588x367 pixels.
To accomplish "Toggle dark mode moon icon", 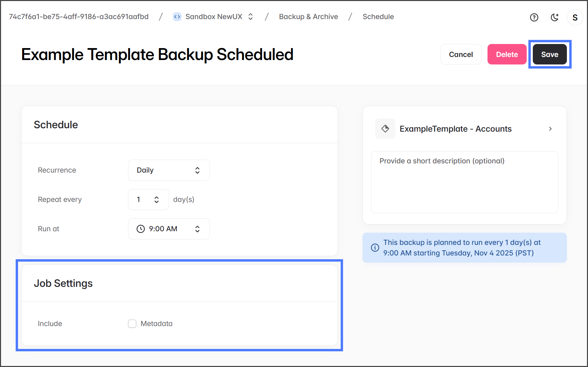I will click(555, 17).
